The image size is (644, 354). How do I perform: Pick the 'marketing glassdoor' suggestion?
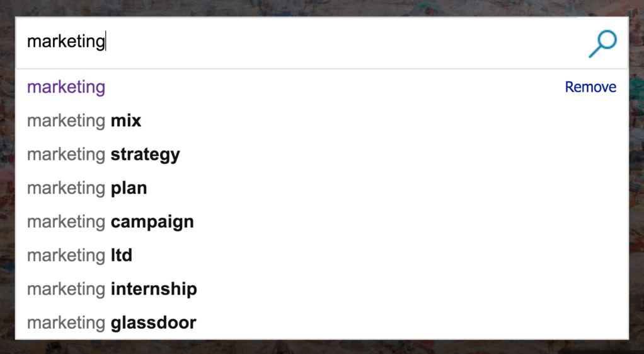(x=112, y=322)
